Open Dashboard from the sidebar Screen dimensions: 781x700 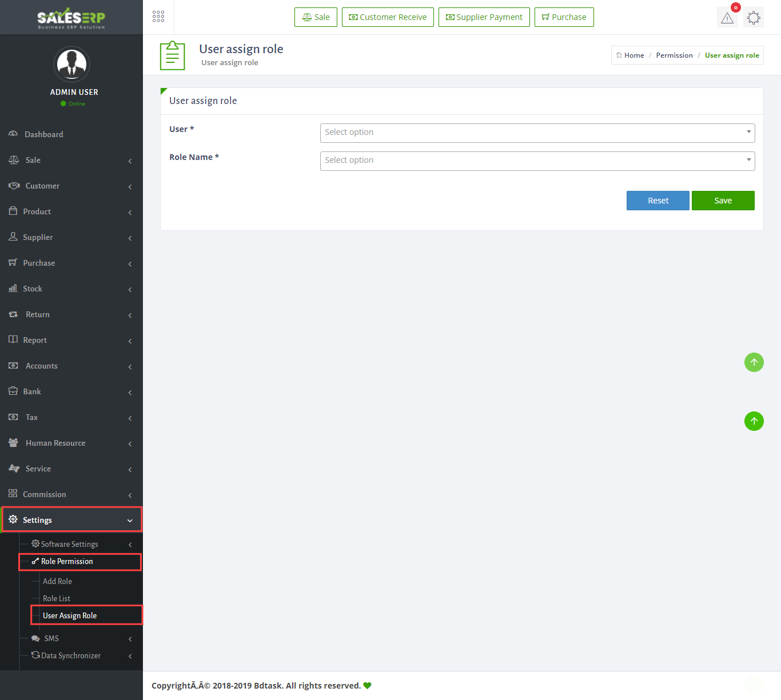[44, 134]
